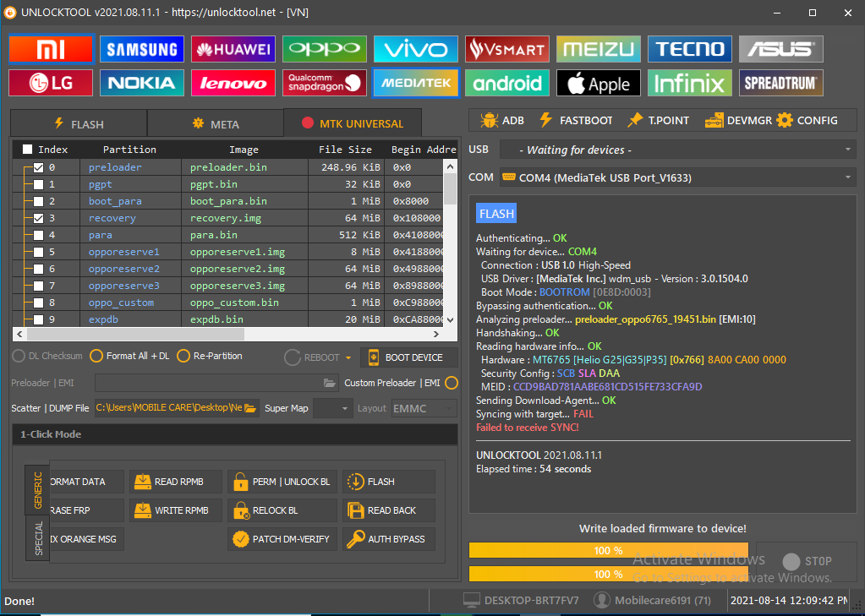This screenshot has width=865, height=616.
Task: Expand the Super Map dropdown
Action: (333, 409)
